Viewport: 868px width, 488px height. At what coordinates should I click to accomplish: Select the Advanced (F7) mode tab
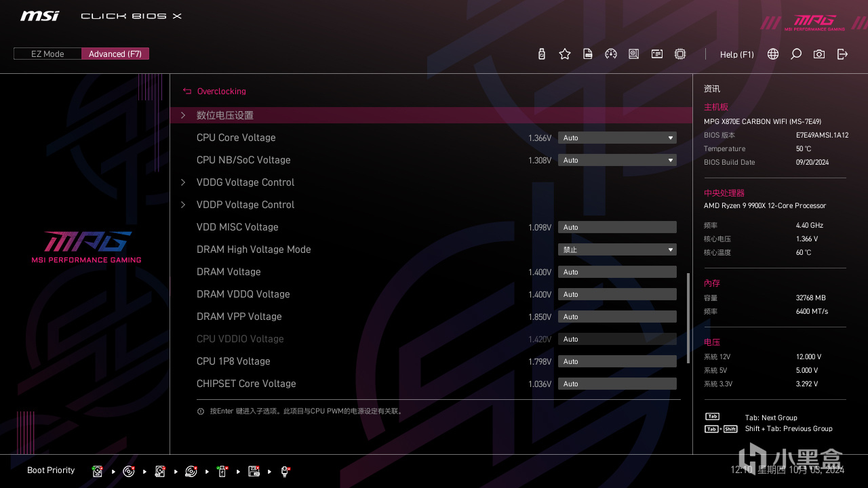pos(115,54)
